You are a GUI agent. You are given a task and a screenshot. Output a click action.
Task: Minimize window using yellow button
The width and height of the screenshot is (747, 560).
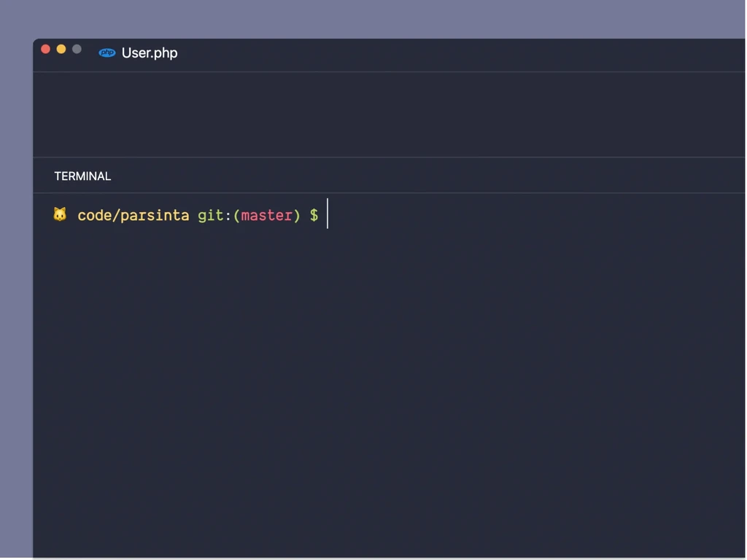pyautogui.click(x=61, y=49)
